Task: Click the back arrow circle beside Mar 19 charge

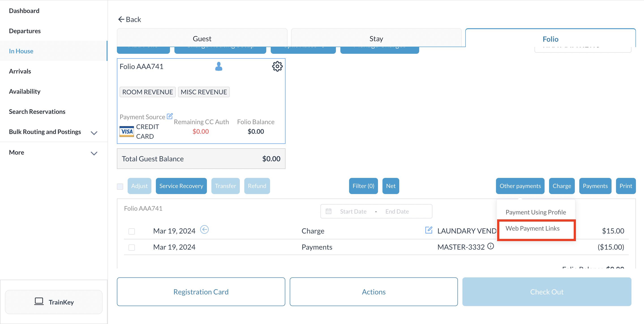Action: (x=204, y=230)
